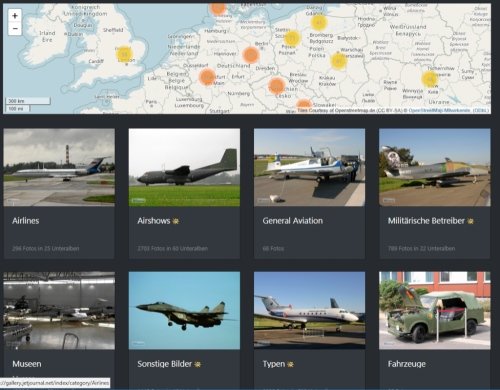Click the orange cluster marker near Frankfurt
The width and height of the screenshot is (500, 390).
[207, 77]
